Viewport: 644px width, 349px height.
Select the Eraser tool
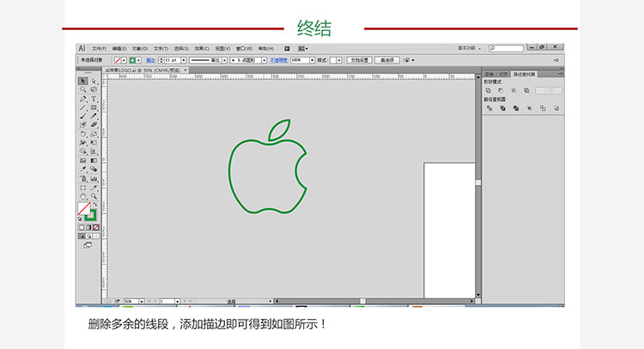point(94,125)
